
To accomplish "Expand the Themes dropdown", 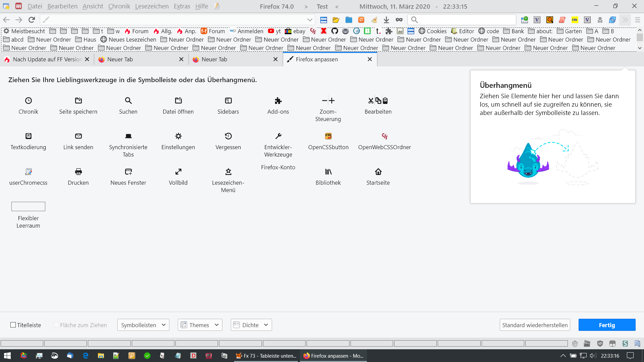I will [200, 325].
